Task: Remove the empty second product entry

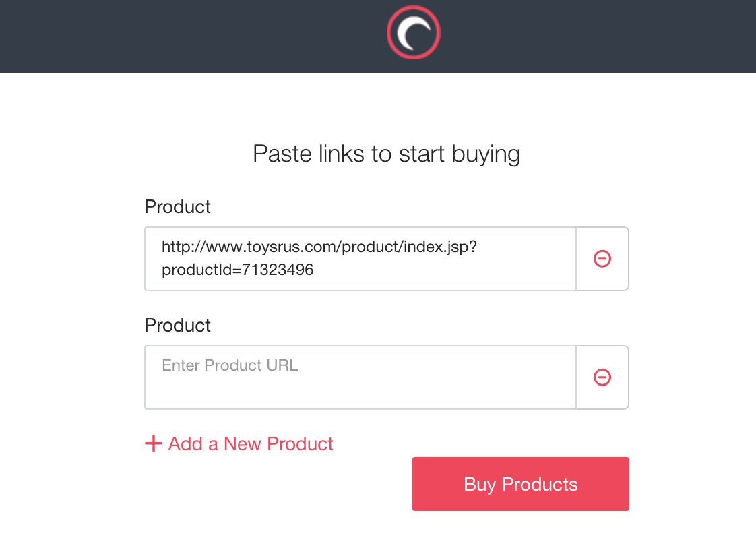Action: [x=602, y=377]
